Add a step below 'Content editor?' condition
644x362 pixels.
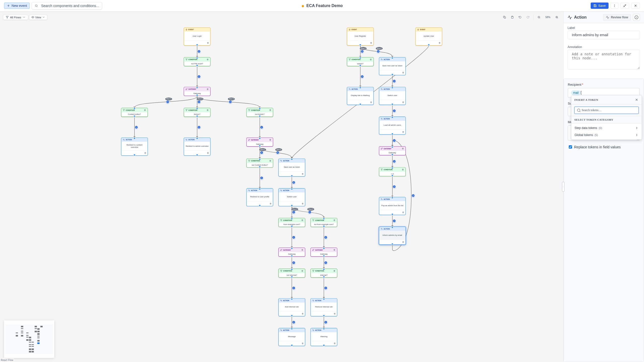(x=136, y=127)
